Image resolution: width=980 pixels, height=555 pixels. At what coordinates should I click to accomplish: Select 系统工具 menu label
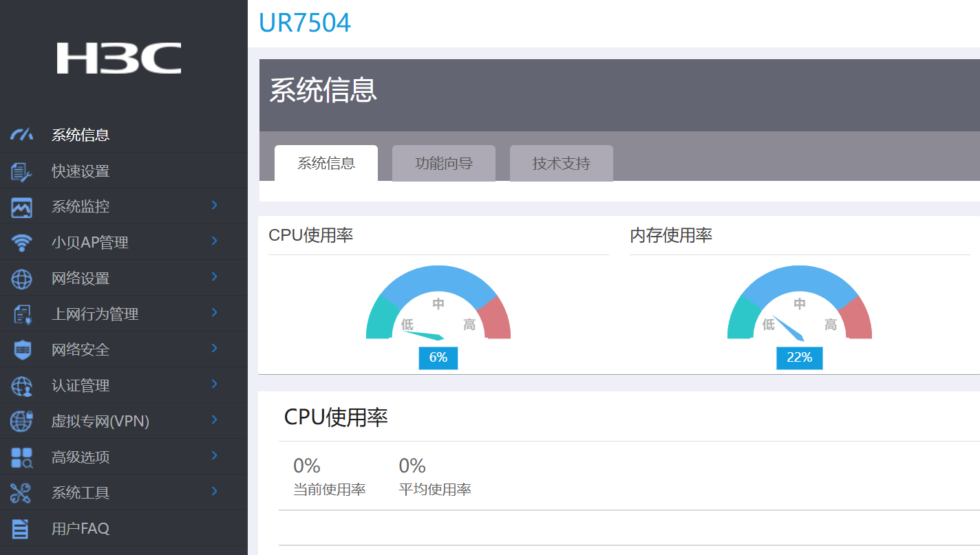[x=81, y=493]
